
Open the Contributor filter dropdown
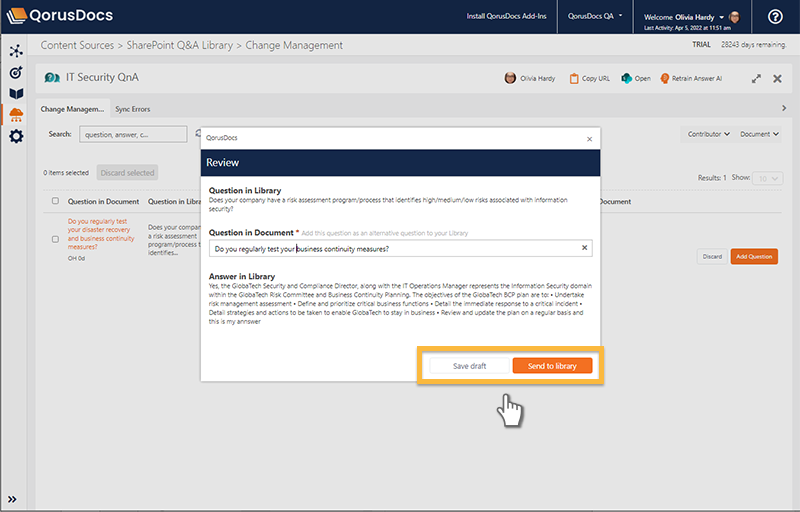pyautogui.click(x=708, y=134)
